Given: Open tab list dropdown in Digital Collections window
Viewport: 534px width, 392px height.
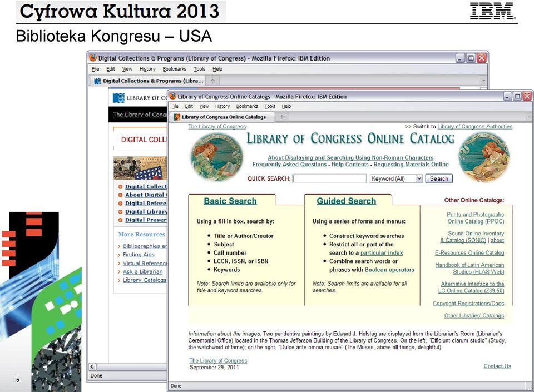Looking at the screenshot, I should point(483,81).
